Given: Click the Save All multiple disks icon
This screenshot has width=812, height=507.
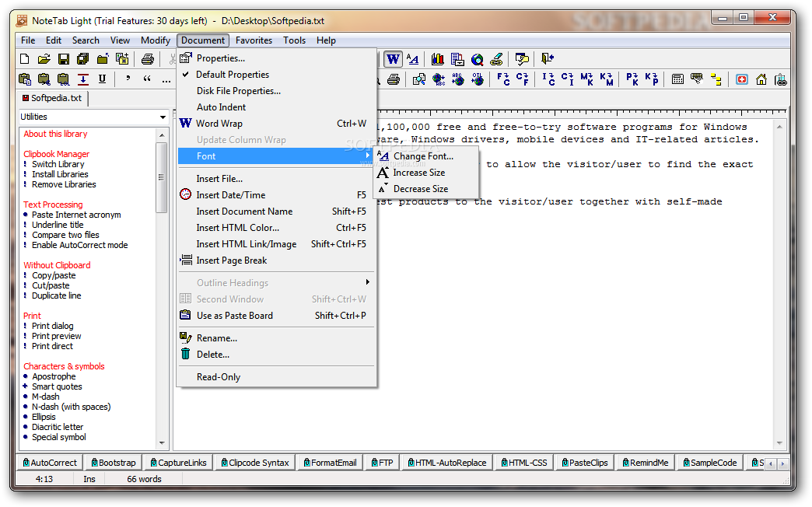Looking at the screenshot, I should (83, 59).
